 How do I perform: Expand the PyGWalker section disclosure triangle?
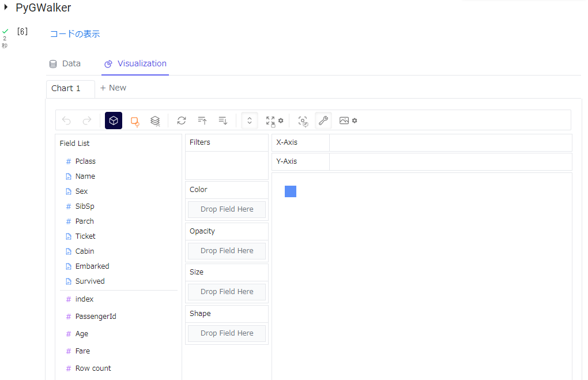click(x=7, y=7)
